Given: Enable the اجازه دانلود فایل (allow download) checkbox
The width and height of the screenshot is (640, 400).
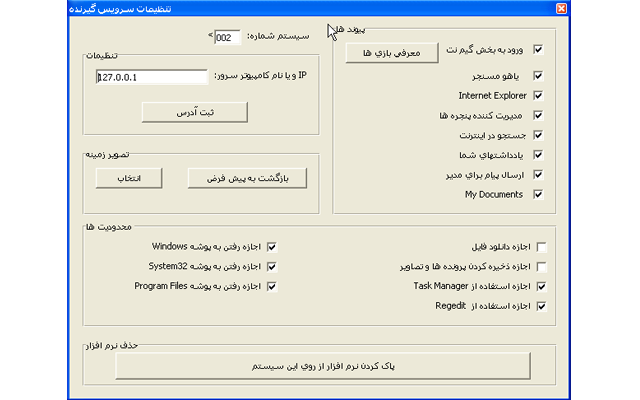Looking at the screenshot, I should [x=541, y=246].
